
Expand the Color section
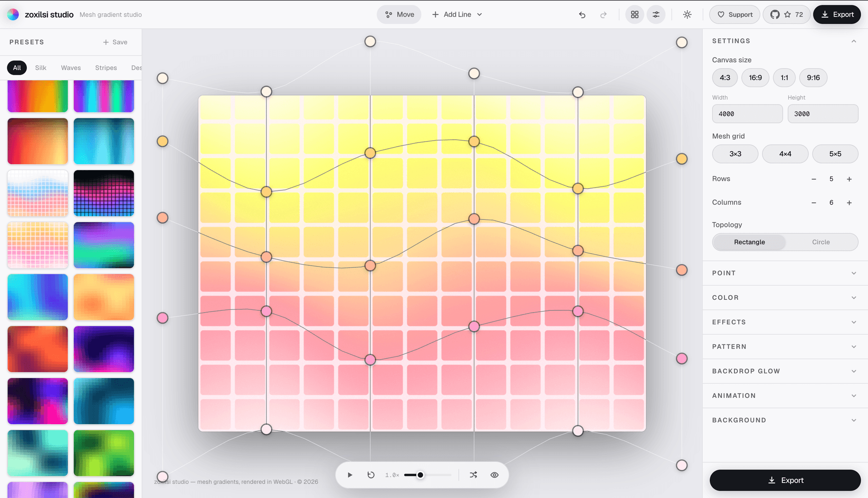tap(785, 297)
